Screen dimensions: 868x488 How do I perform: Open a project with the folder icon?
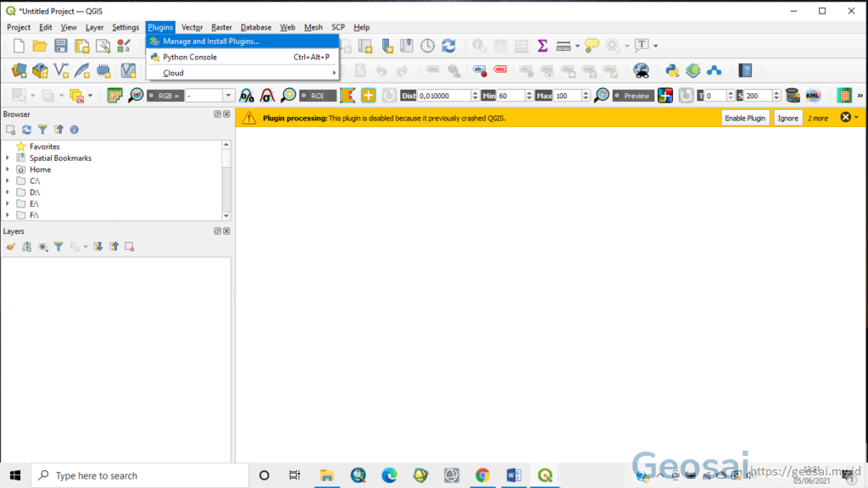pyautogui.click(x=40, y=46)
